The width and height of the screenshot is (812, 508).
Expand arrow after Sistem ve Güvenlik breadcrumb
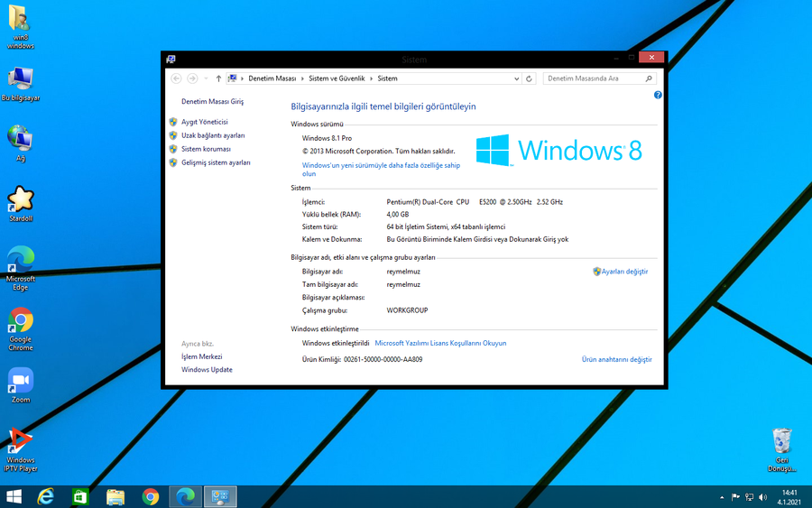(x=371, y=79)
